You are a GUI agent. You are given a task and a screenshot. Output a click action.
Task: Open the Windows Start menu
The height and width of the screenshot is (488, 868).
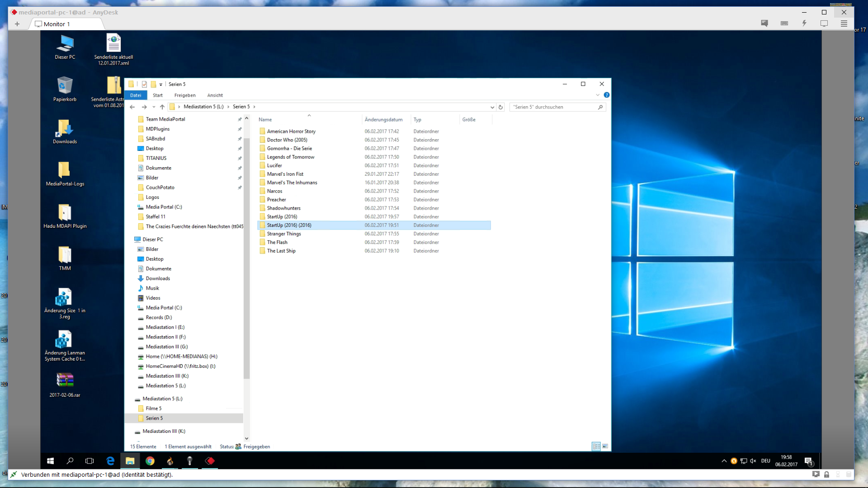point(51,461)
